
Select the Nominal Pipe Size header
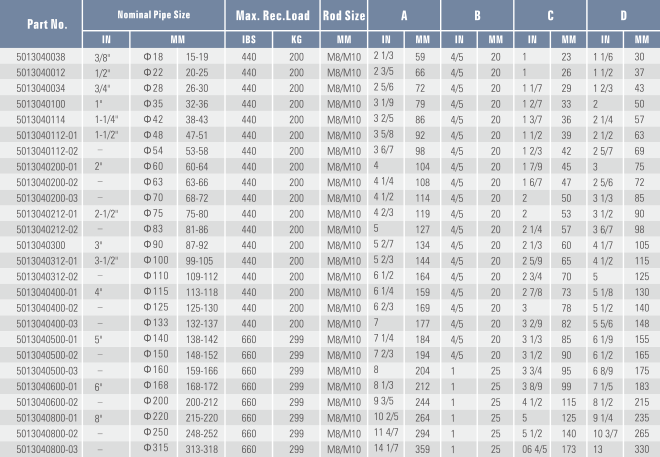154,15
